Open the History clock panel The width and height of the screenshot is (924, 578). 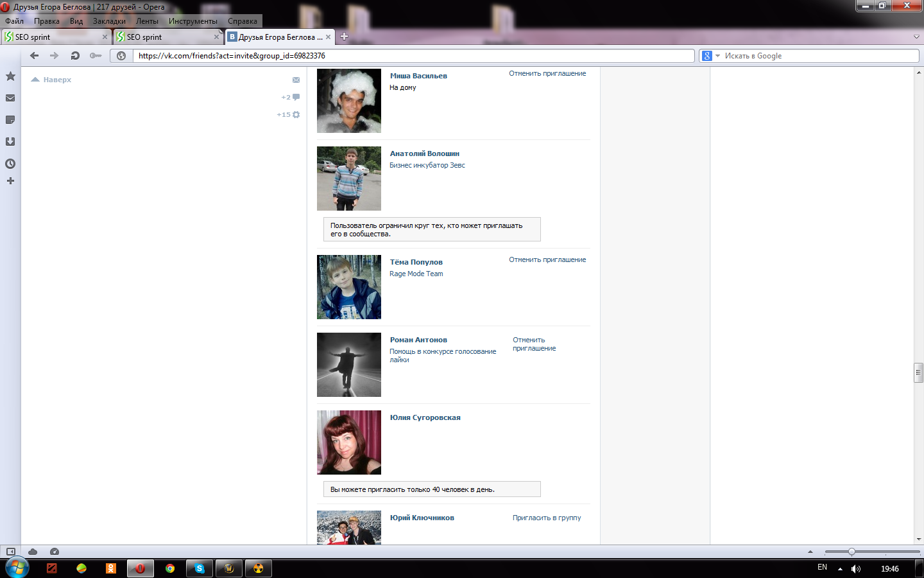tap(10, 164)
